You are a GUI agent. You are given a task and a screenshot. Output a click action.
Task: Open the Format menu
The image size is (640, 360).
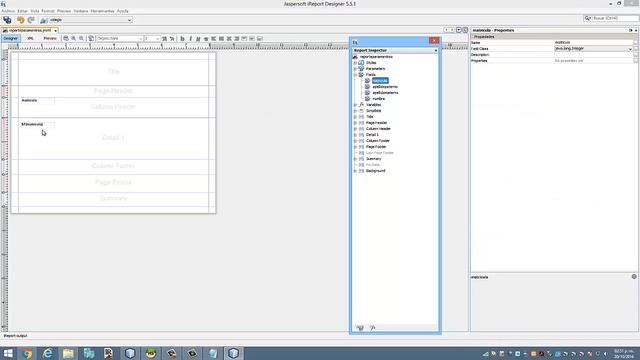click(48, 11)
